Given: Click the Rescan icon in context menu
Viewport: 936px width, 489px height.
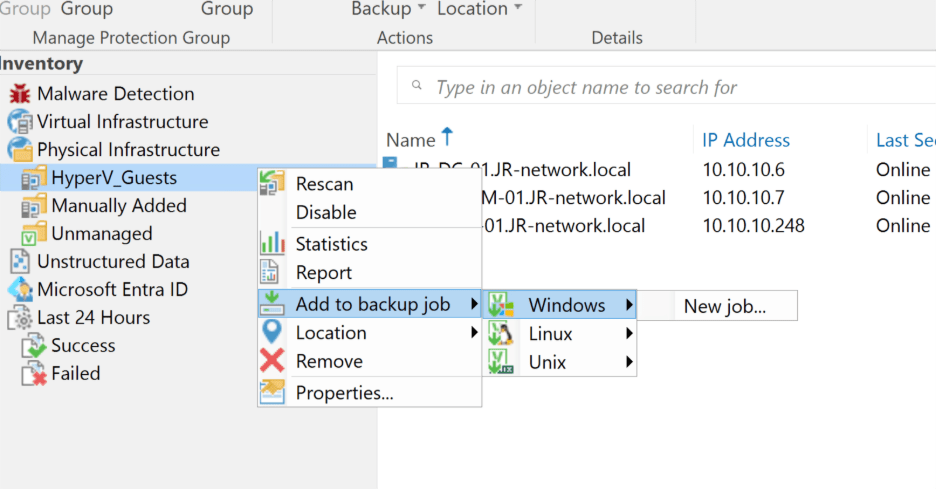Looking at the screenshot, I should 271,184.
